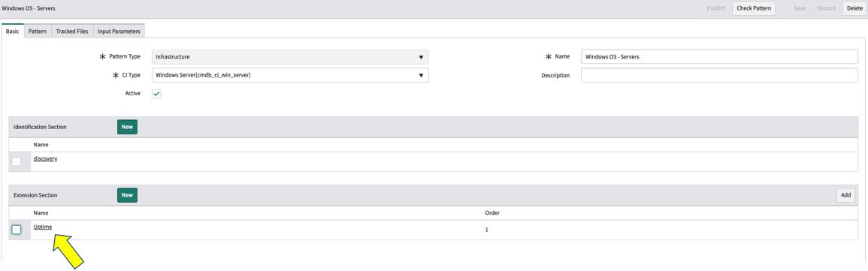Open the Uptime extension link

click(x=43, y=227)
